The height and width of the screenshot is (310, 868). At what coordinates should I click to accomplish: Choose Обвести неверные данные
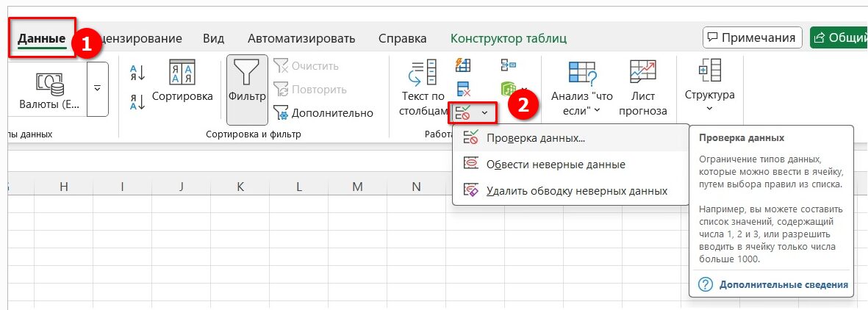coord(570,165)
